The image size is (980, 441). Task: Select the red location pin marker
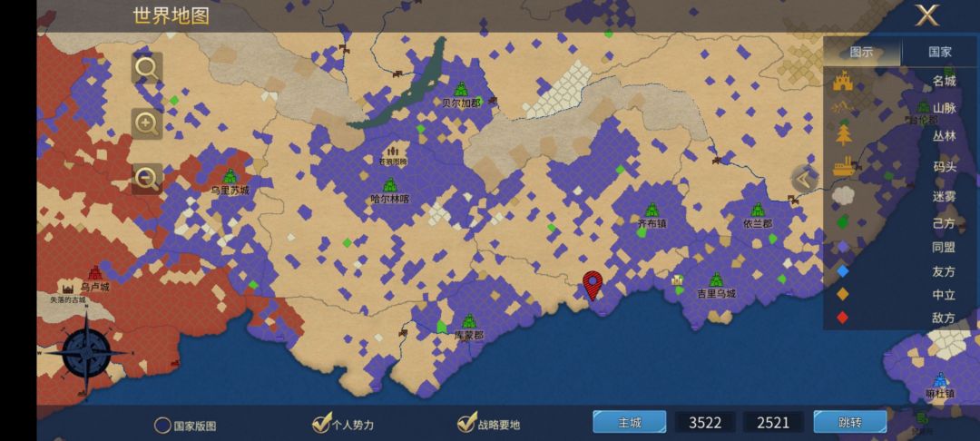coord(593,286)
